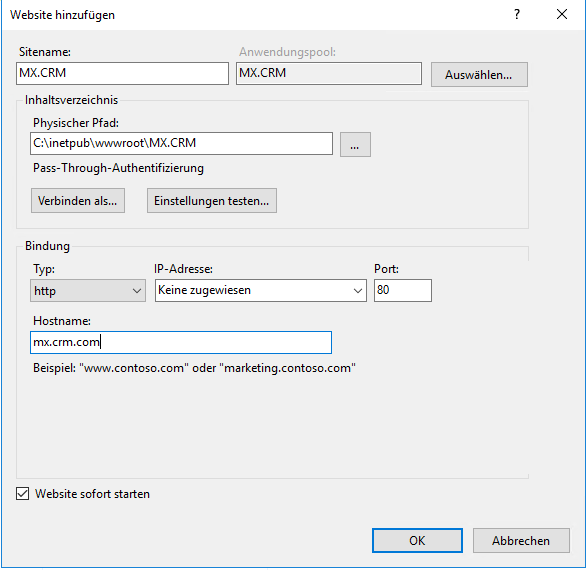The width and height of the screenshot is (587, 570).
Task: Click the Keine zugewiesen combo box text
Action: tap(204, 290)
